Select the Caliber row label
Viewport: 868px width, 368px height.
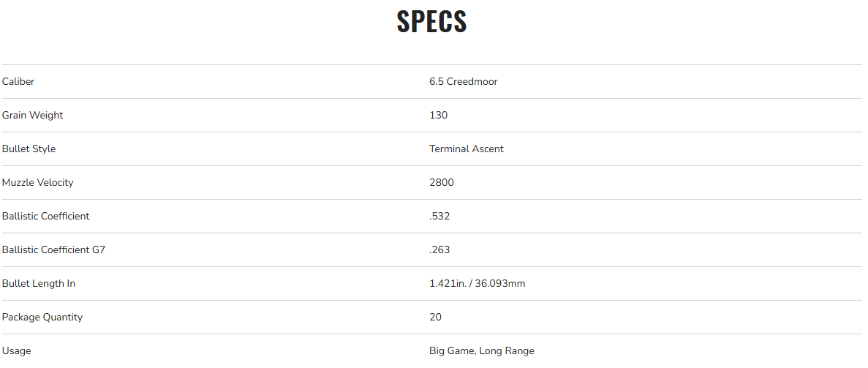pyautogui.click(x=18, y=82)
